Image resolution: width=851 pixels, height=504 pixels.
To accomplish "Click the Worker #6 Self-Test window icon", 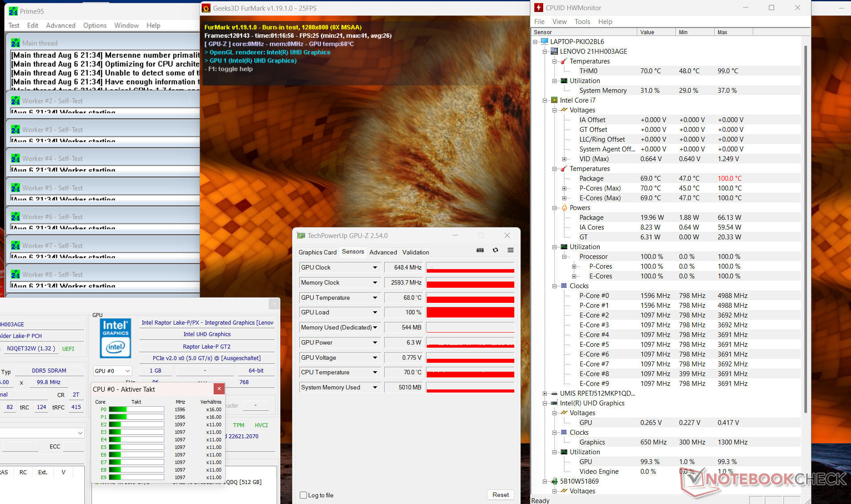I will [x=16, y=217].
